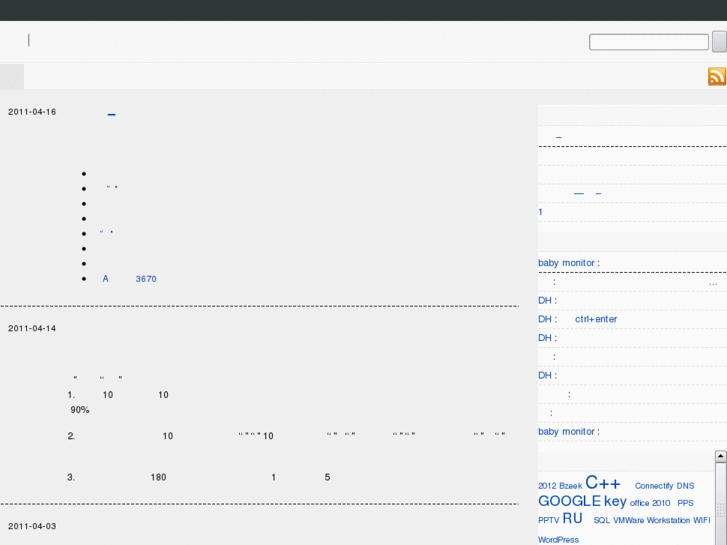This screenshot has width=727, height=545.
Task: Click the '...' more link in sidebar
Action: click(x=713, y=282)
